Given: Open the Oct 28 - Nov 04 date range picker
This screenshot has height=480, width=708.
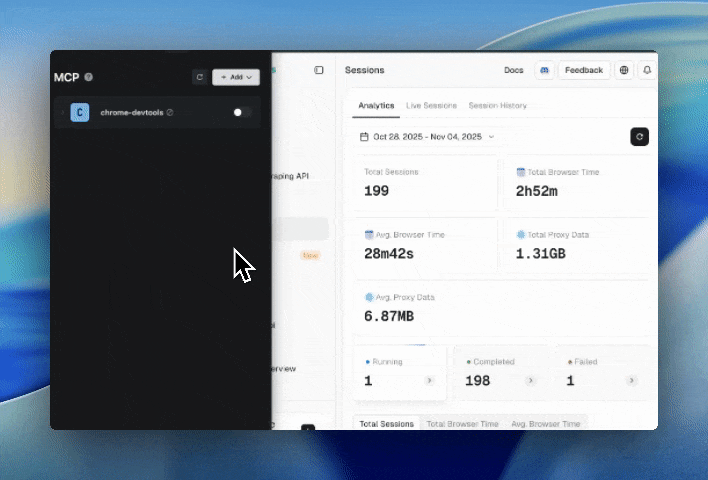Looking at the screenshot, I should click(427, 137).
